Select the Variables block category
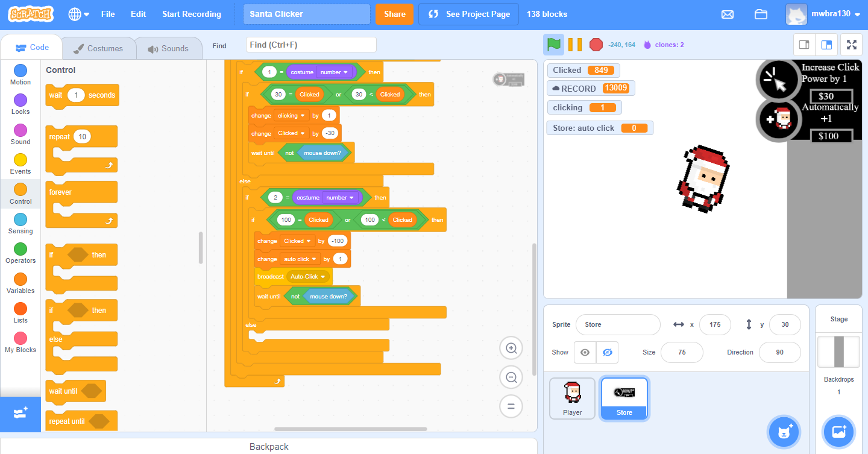 20,284
